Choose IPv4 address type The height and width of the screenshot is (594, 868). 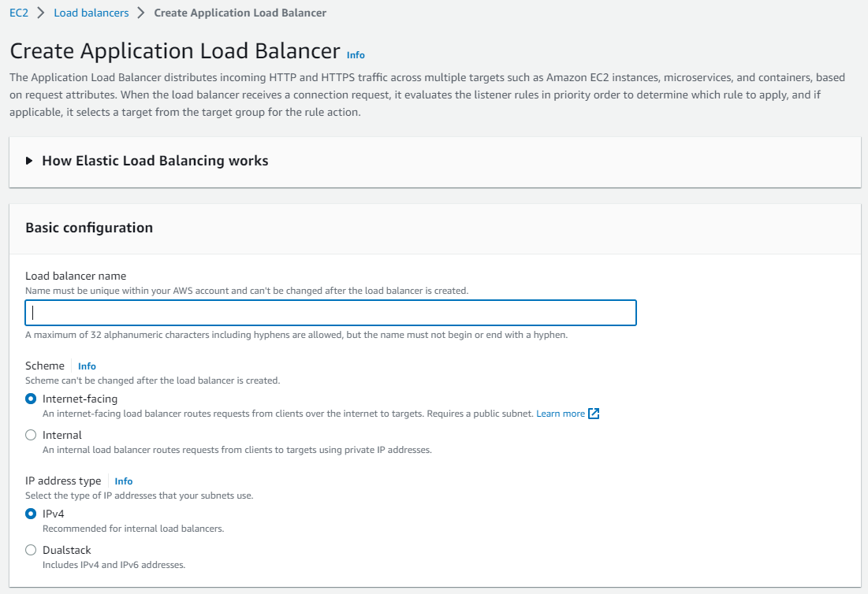(31, 514)
